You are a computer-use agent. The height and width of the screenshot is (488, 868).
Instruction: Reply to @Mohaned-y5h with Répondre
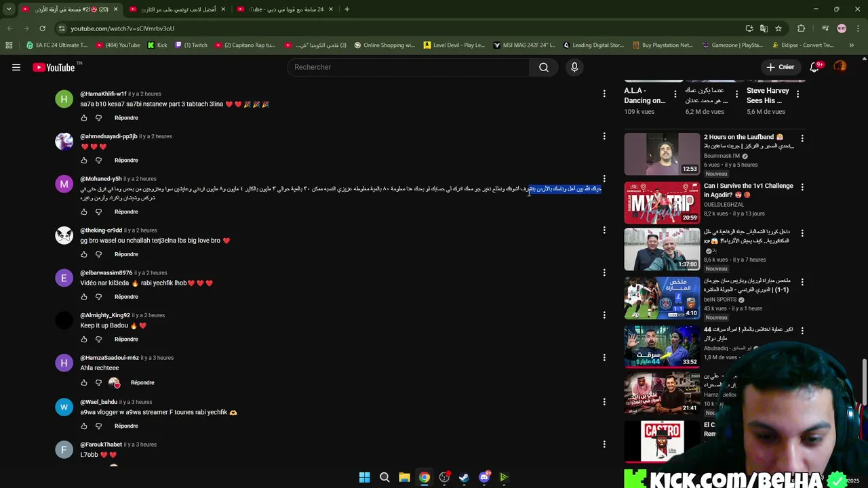126,212
